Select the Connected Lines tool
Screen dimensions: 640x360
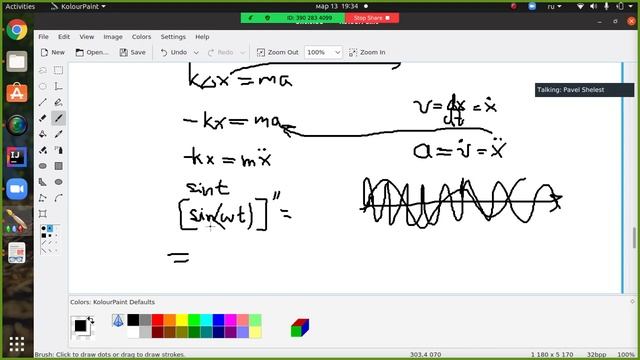(x=43, y=198)
